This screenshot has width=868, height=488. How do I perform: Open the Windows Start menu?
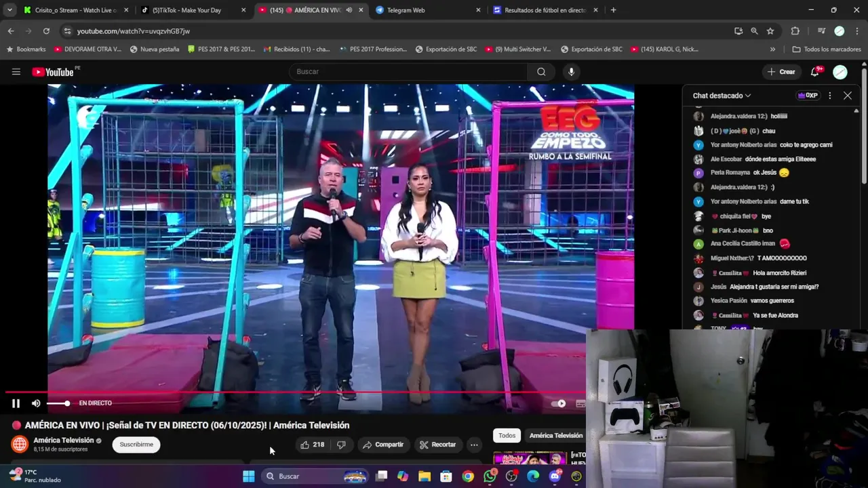coord(249,476)
